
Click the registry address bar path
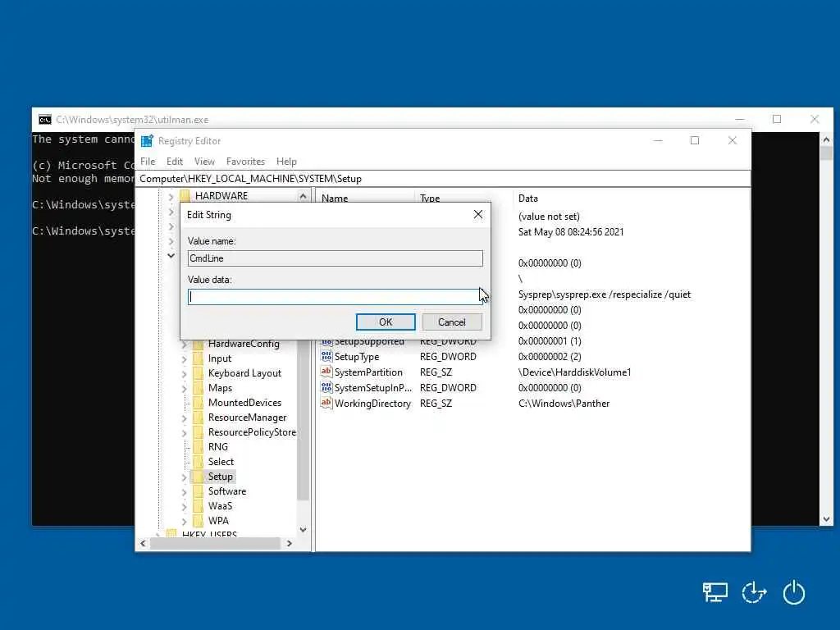point(442,178)
